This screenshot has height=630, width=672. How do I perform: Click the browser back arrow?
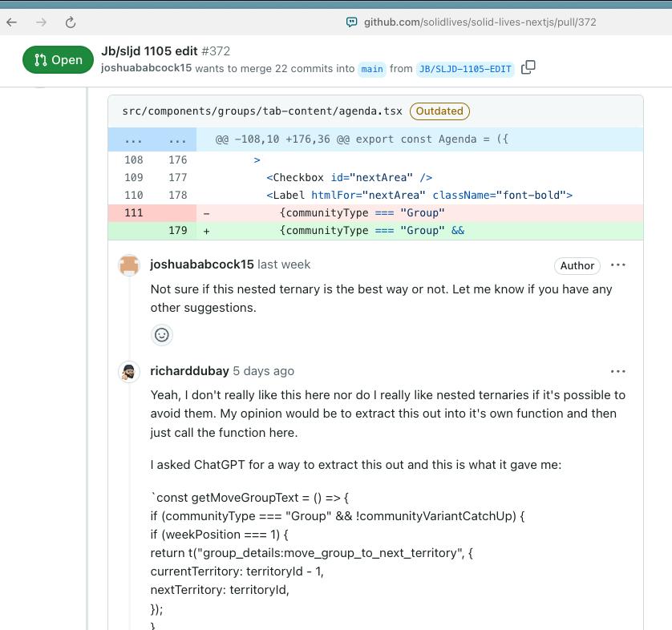click(x=12, y=22)
